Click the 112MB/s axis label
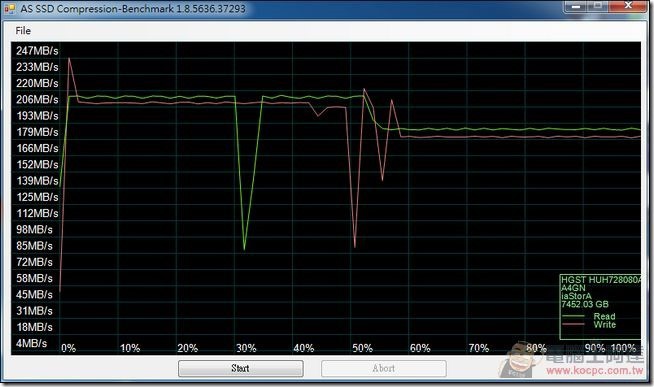Viewport: 654px width, 387px height. [x=37, y=214]
